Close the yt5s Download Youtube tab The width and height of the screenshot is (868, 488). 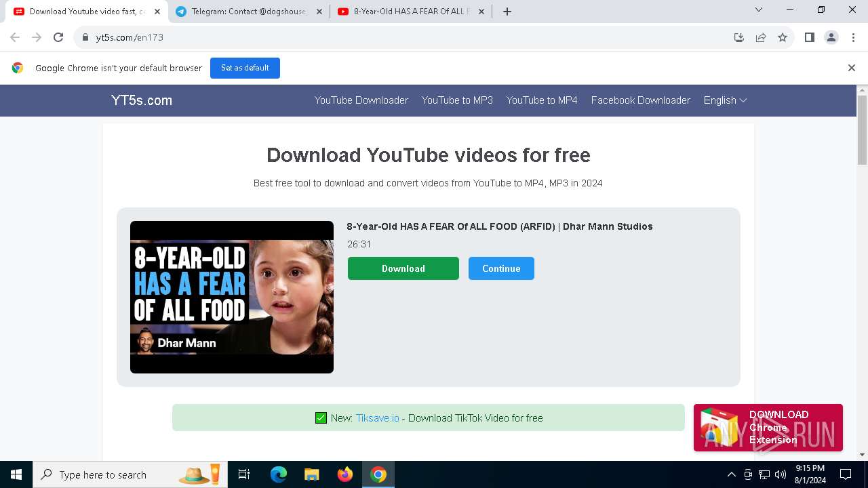coord(157,12)
